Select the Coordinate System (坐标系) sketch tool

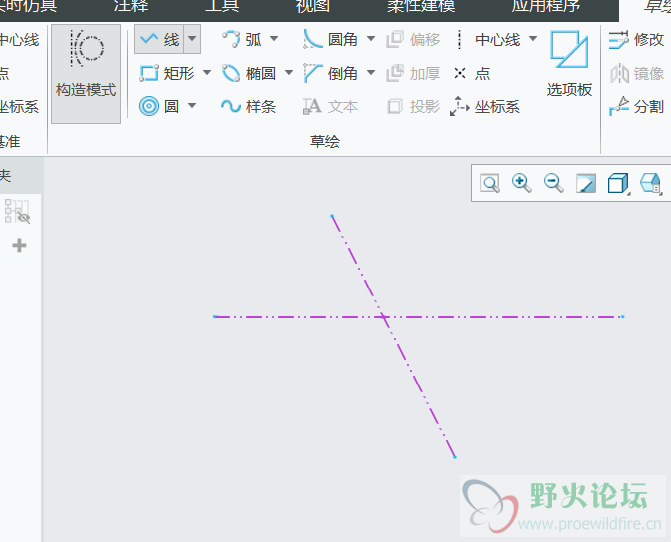click(x=485, y=107)
